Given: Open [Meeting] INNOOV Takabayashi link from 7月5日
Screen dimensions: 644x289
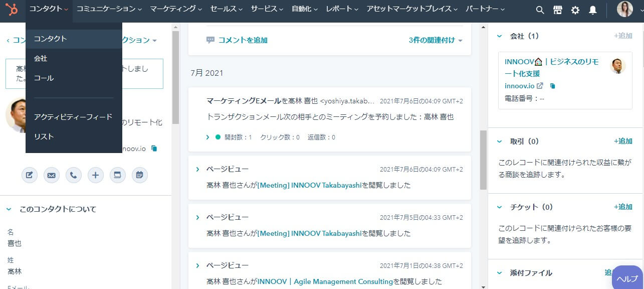Looking at the screenshot, I should click(309, 233).
